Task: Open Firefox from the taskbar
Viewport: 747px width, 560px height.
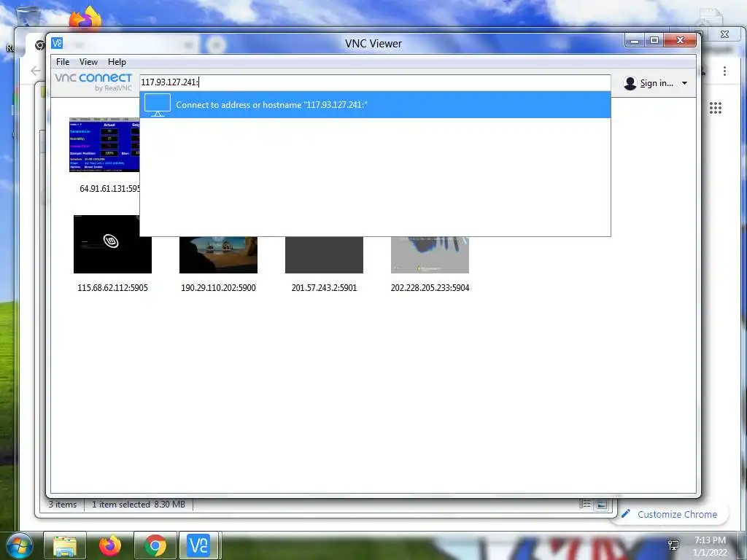Action: pos(110,545)
